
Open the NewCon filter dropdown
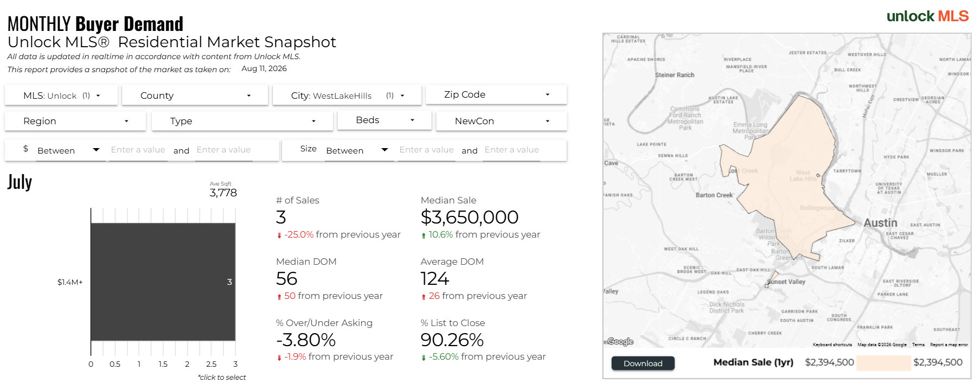502,121
